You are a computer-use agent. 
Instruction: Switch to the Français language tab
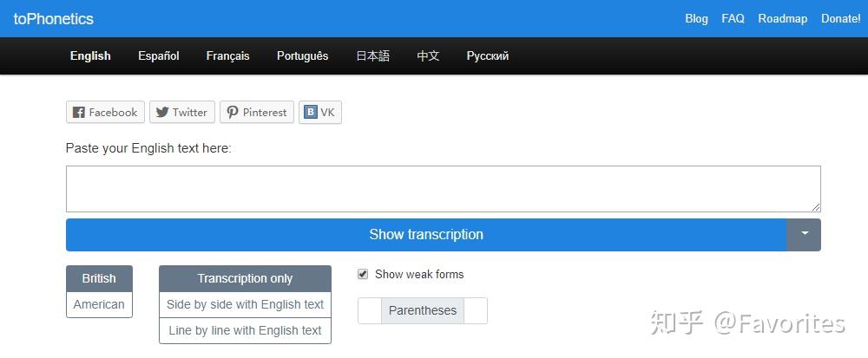[227, 55]
